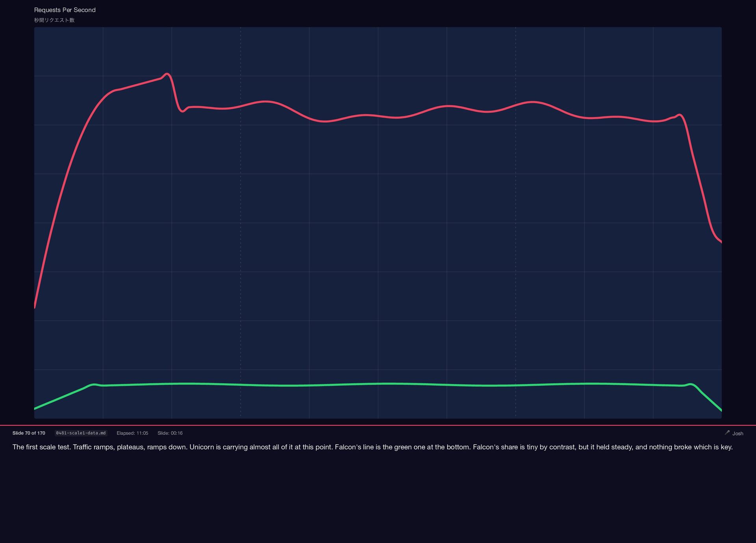
Task: Click the green line's bump before final ramp down
Action: pyautogui.click(x=691, y=384)
